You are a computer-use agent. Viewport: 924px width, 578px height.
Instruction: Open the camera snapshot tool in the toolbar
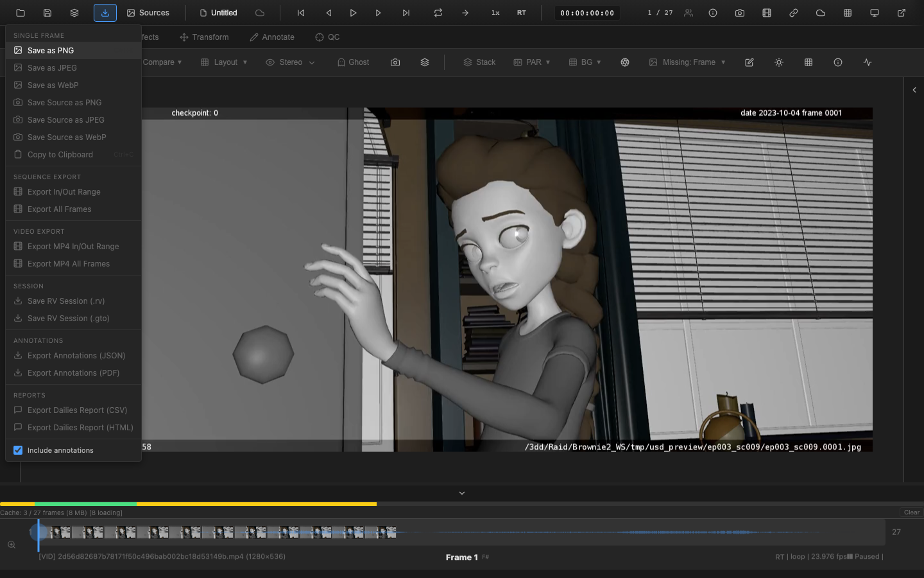tap(739, 12)
